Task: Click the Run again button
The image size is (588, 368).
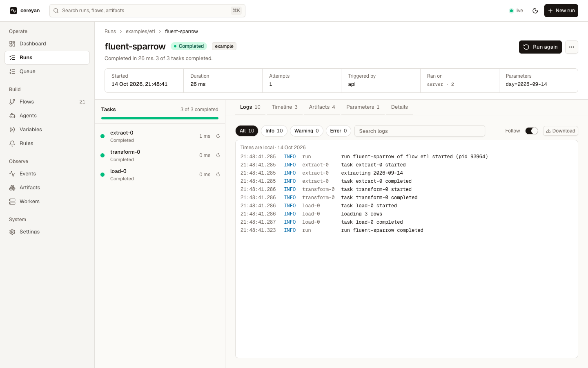Action: [x=540, y=47]
